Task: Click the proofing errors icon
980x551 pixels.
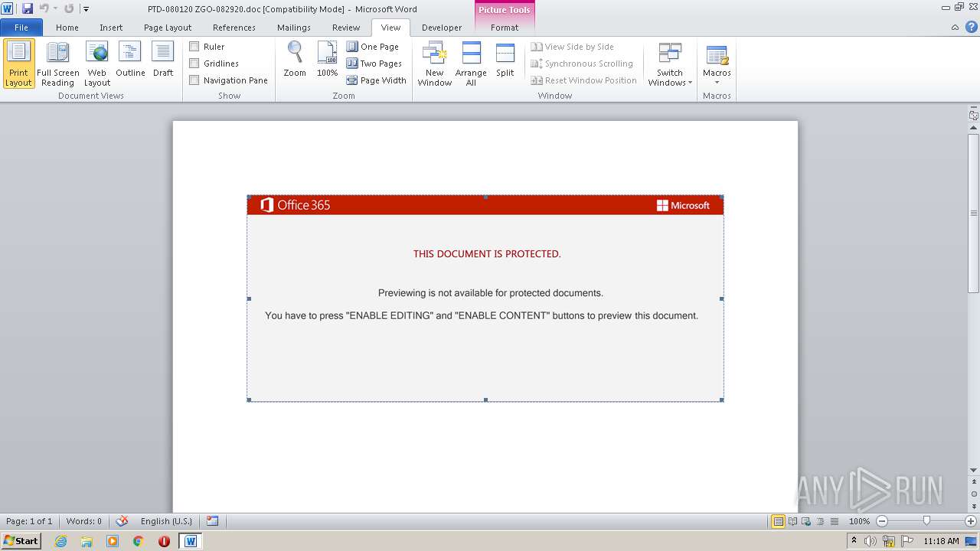Action: [x=121, y=521]
